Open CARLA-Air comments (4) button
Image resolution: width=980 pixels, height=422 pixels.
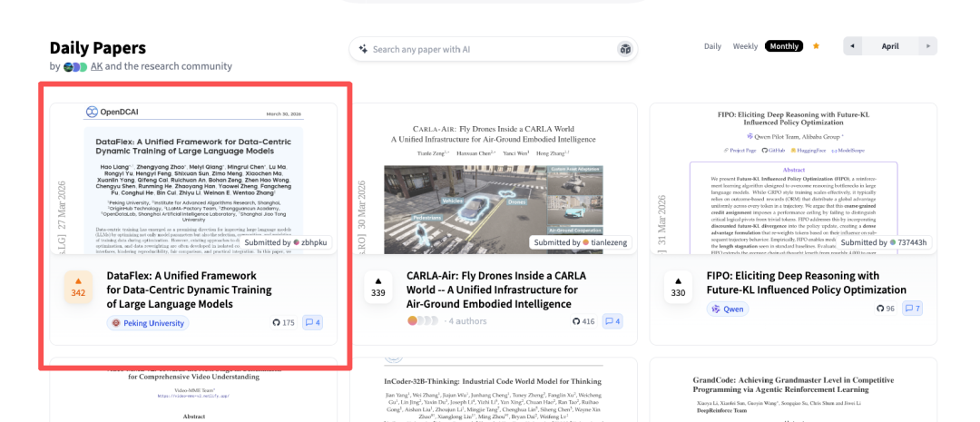612,321
